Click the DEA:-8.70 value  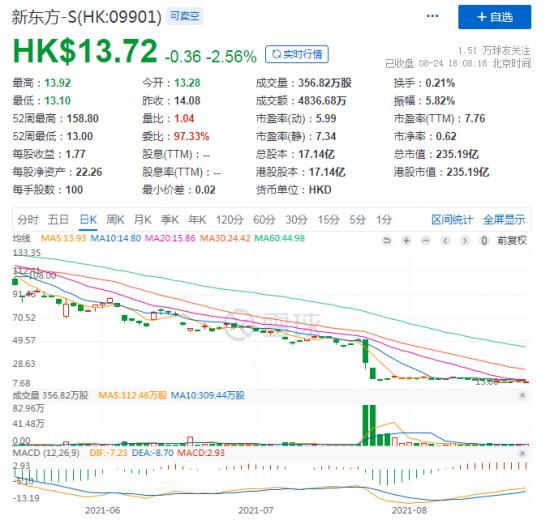coord(153,453)
